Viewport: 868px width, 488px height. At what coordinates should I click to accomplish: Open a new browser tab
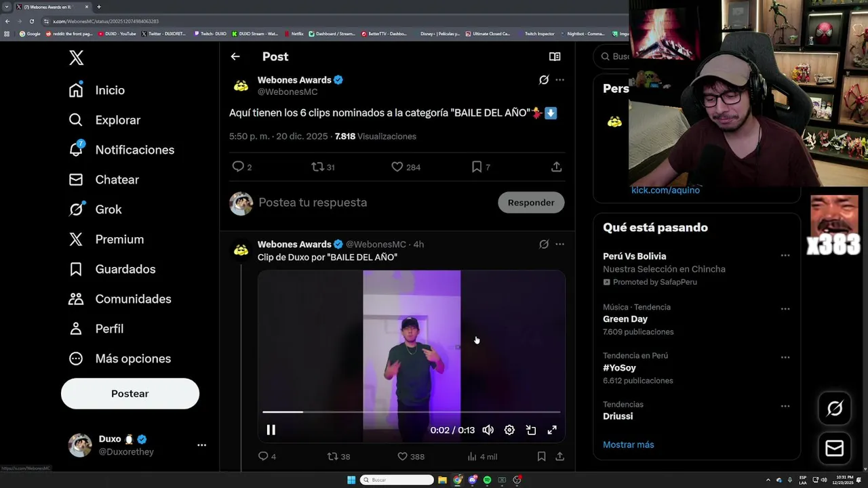point(99,7)
